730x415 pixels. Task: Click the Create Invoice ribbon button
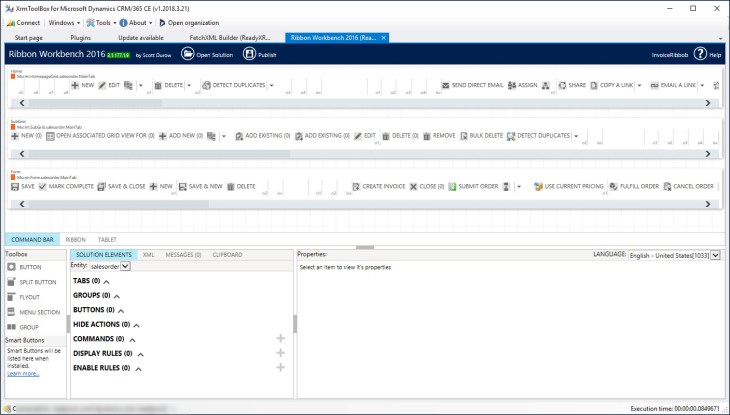pyautogui.click(x=378, y=186)
